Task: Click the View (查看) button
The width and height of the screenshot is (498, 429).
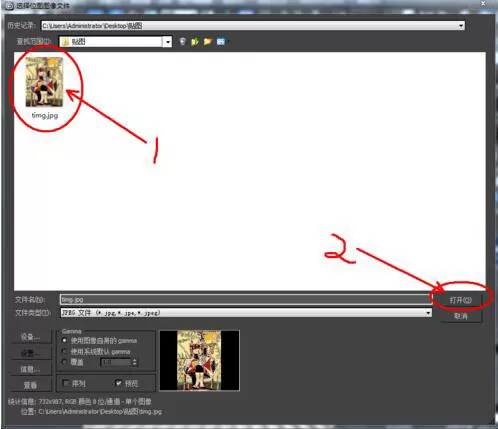Action: (31, 385)
